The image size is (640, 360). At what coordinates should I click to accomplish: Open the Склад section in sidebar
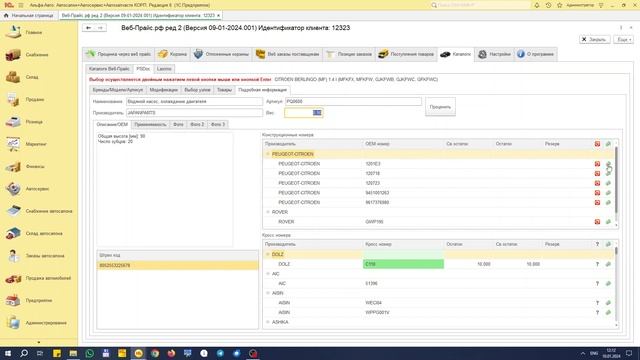click(x=32, y=77)
